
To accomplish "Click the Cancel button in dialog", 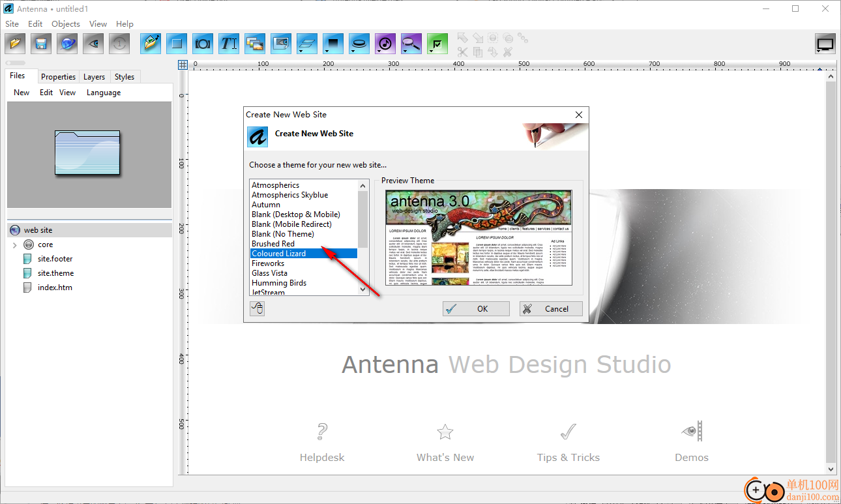I will 551,309.
